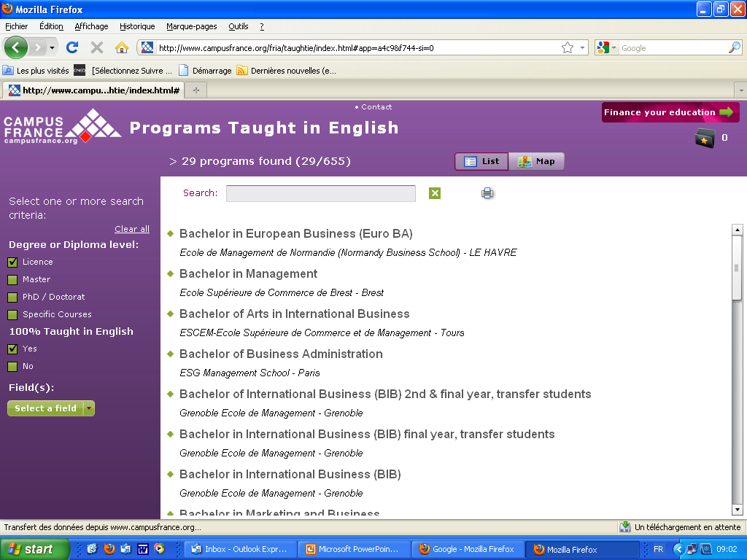Click the forward navigation arrow
The width and height of the screenshot is (747, 560).
pyautogui.click(x=38, y=47)
